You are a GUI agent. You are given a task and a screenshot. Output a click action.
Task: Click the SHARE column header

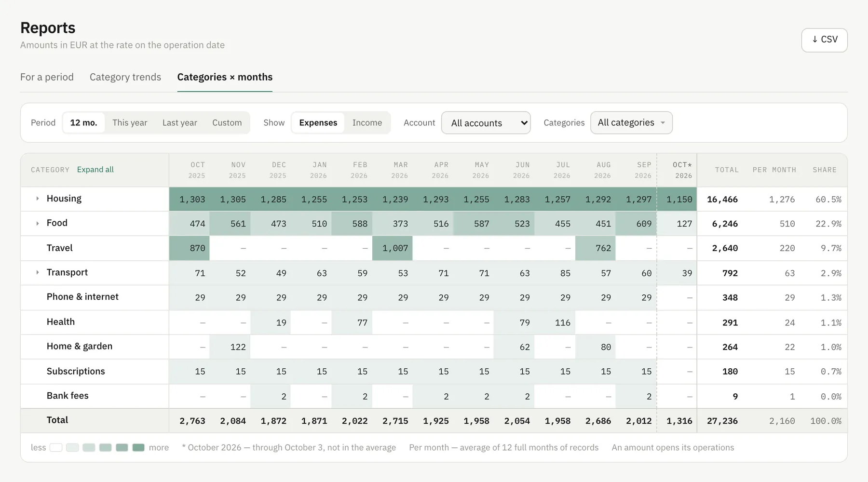(825, 170)
